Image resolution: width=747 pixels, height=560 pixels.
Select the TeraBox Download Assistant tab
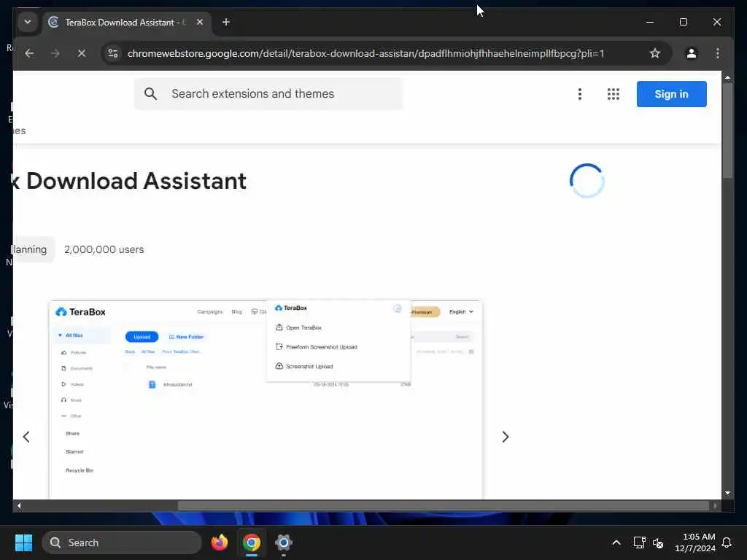[126, 23]
